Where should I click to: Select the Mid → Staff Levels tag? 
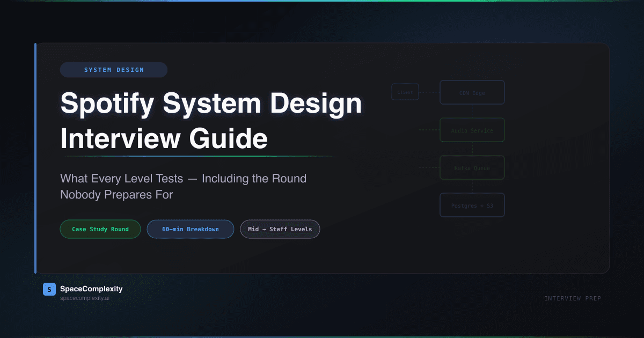(x=280, y=229)
